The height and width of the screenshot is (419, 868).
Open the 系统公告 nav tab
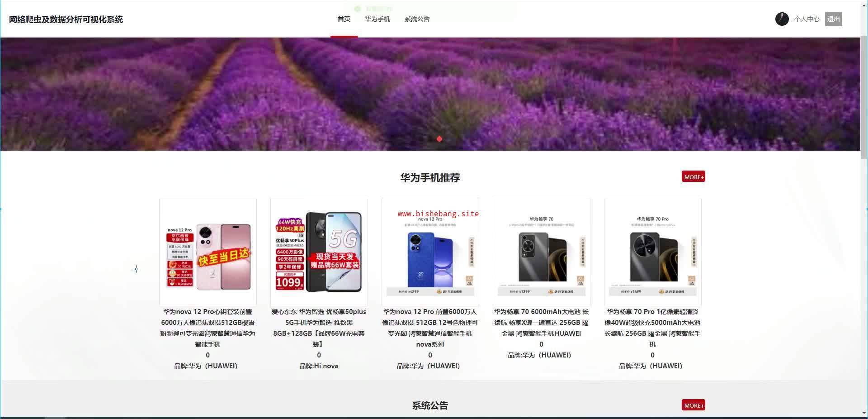point(417,19)
